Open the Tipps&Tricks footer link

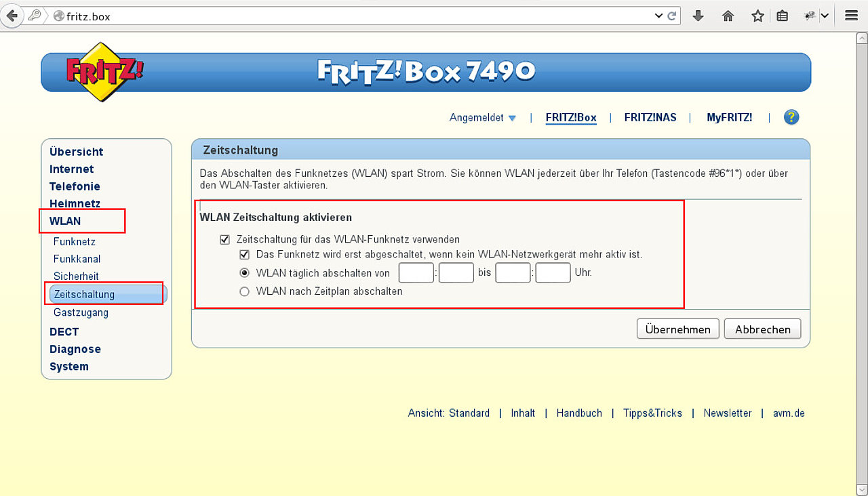652,413
